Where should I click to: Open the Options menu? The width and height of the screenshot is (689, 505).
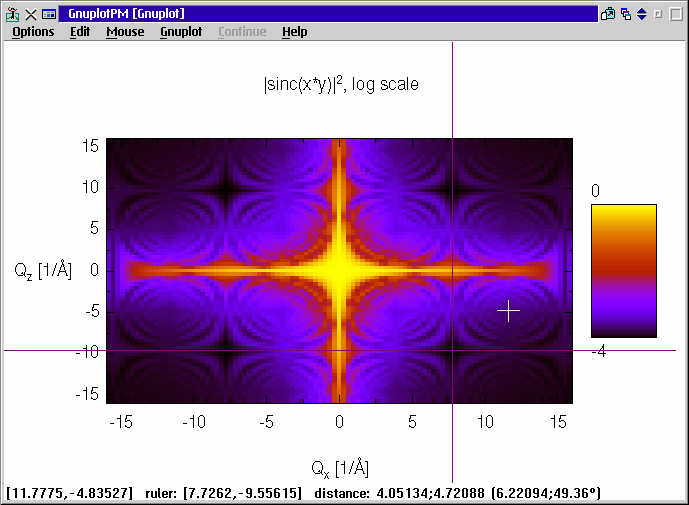tap(33, 32)
